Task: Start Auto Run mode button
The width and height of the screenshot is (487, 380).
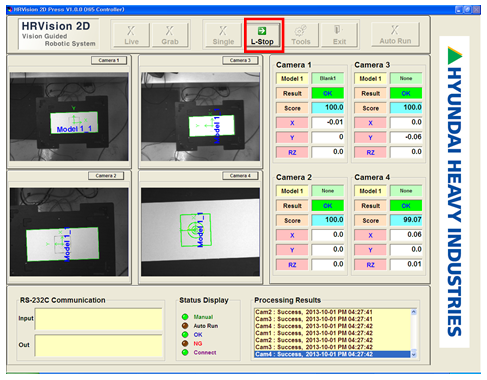Action: (x=395, y=35)
